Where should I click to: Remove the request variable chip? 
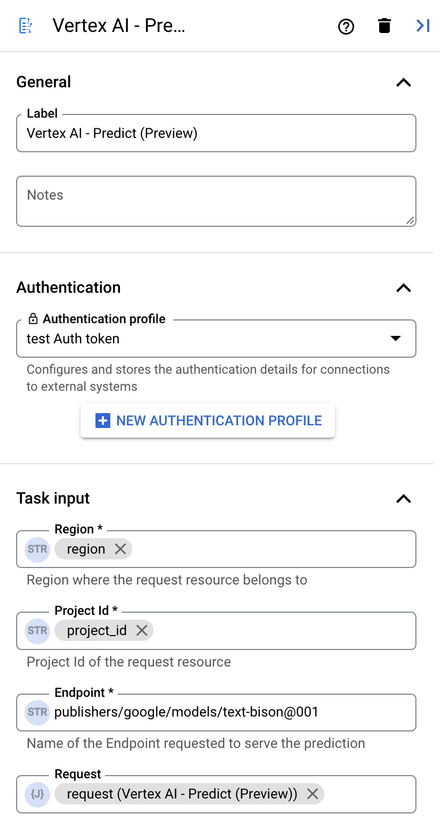pyautogui.click(x=312, y=794)
